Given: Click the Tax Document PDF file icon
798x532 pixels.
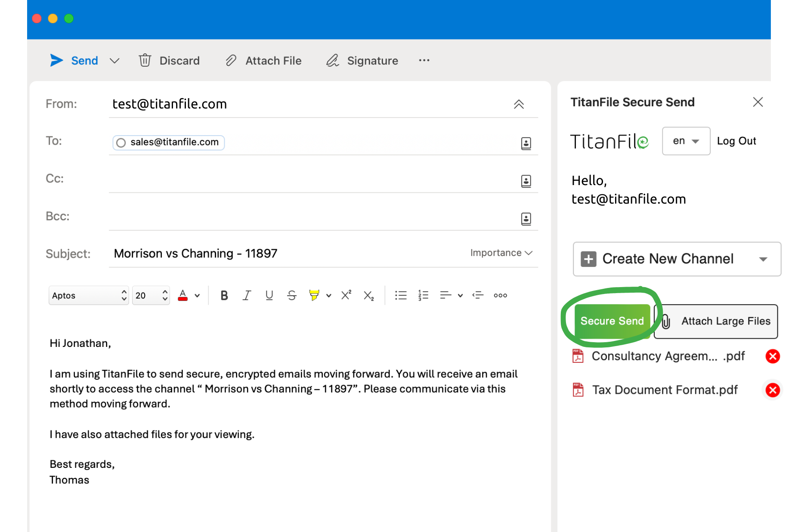Looking at the screenshot, I should click(x=578, y=390).
